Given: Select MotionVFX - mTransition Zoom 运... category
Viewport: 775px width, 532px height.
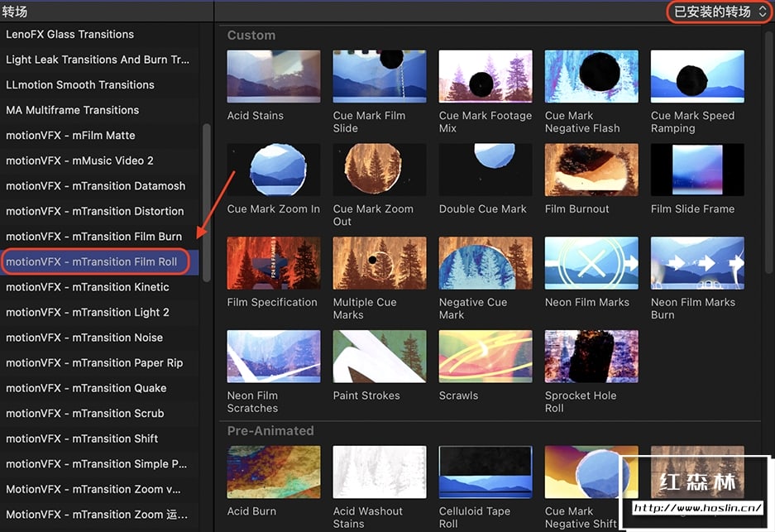Looking at the screenshot, I should tap(99, 514).
